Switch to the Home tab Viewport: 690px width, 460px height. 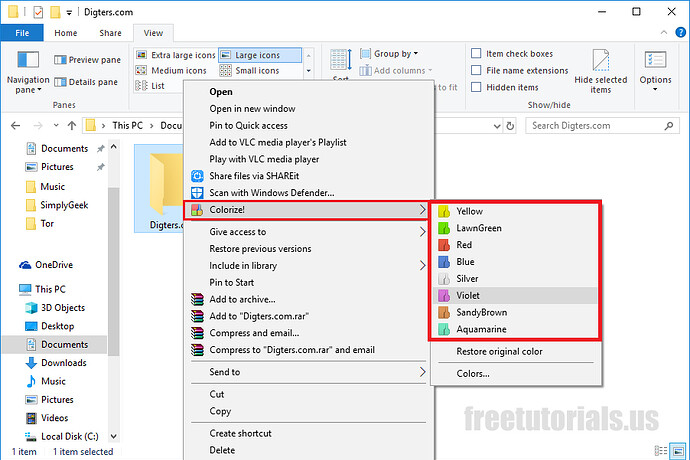tap(66, 33)
